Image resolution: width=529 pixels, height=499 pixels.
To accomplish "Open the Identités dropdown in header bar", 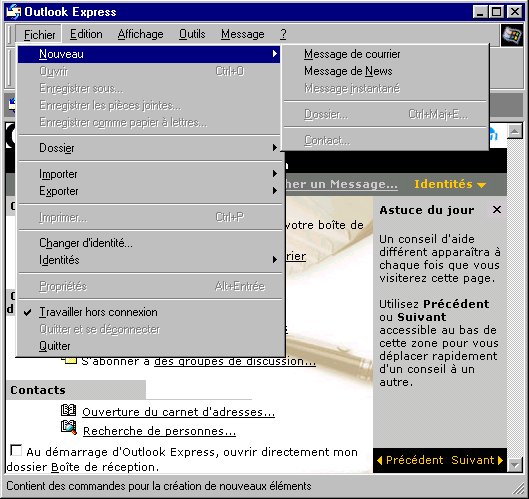I will tap(450, 184).
